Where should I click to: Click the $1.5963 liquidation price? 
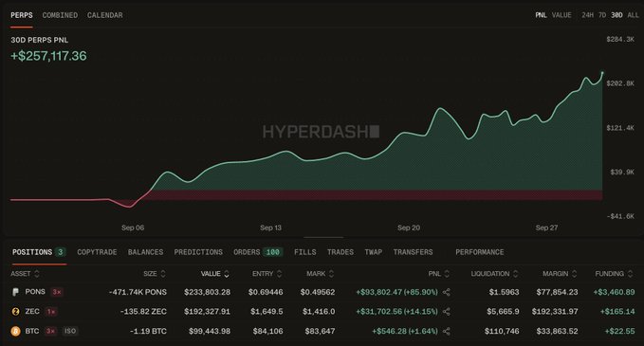504,292
